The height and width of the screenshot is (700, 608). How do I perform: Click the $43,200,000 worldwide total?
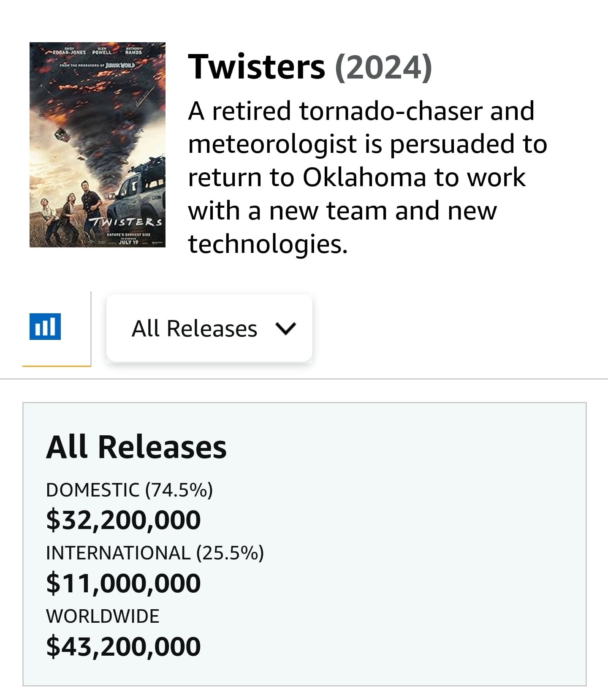(x=123, y=646)
